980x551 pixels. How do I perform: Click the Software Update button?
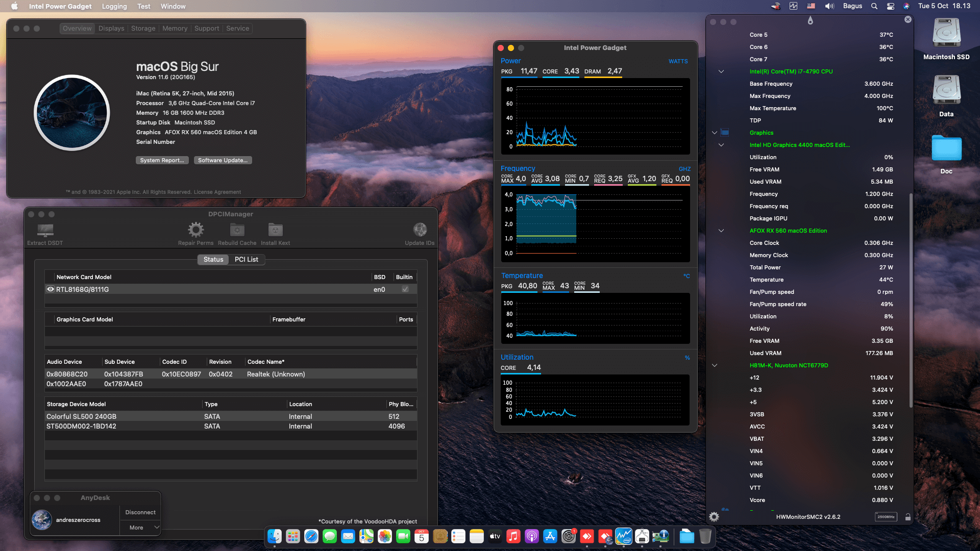tap(223, 160)
